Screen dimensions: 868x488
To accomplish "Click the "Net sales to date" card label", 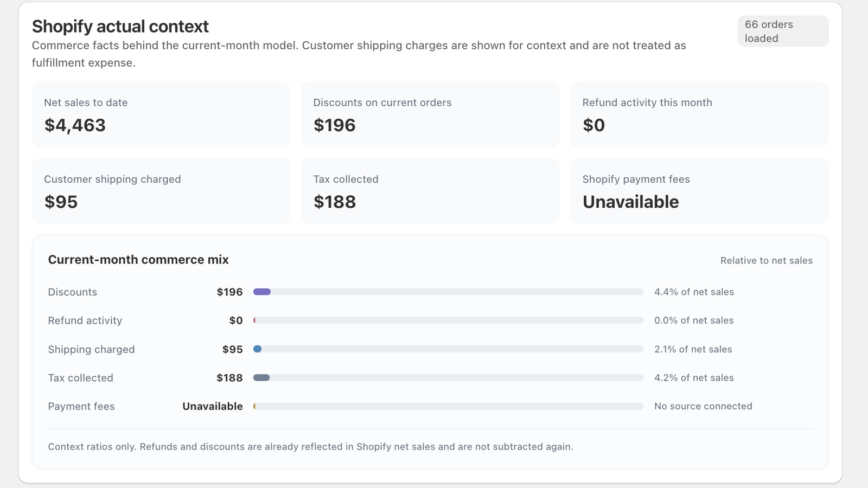I will point(86,102).
